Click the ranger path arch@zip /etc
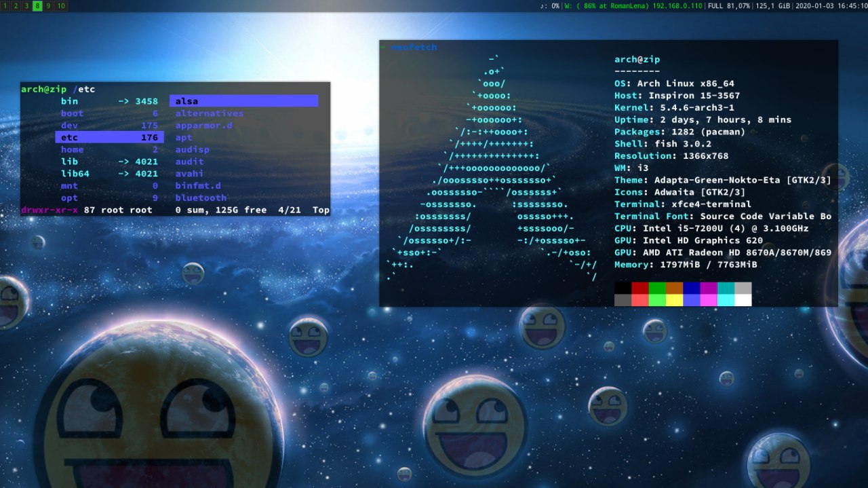This screenshot has height=488, width=868. [58, 89]
